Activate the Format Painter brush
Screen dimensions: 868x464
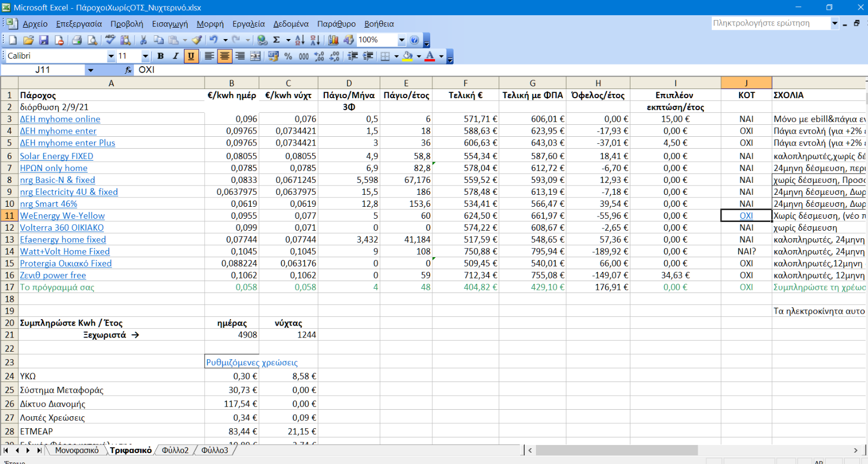coord(197,40)
